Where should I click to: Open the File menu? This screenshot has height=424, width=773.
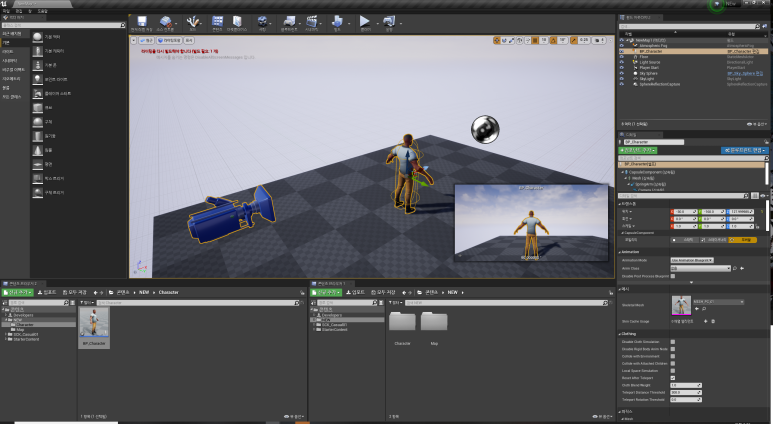[x=6, y=10]
